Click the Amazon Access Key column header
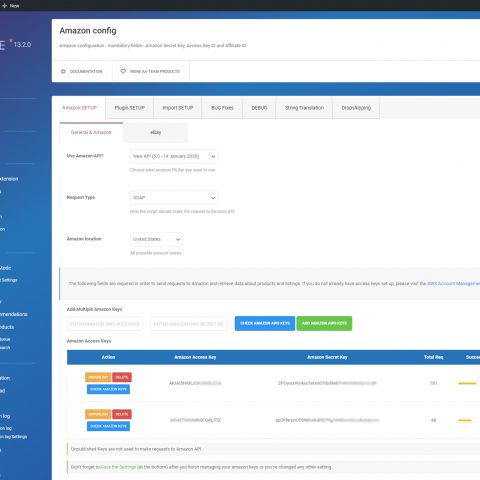The width and height of the screenshot is (480, 480). tap(195, 357)
